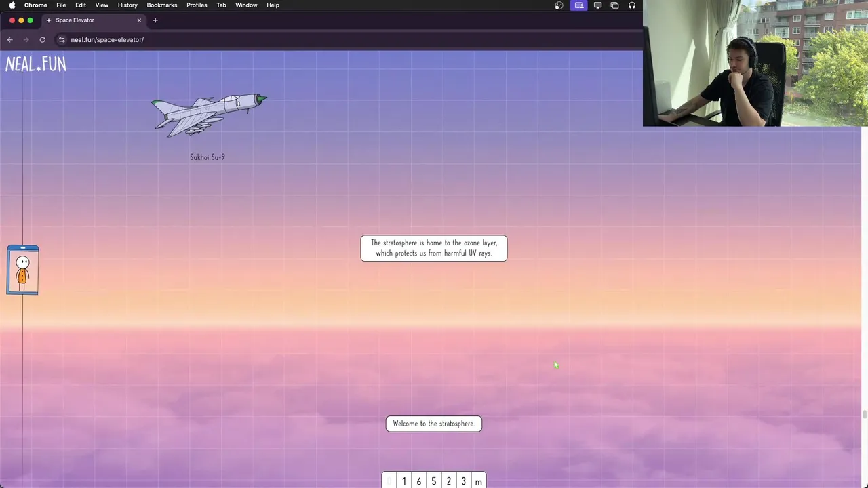Click the circular status icon in menu bar
868x488 pixels.
(559, 5)
